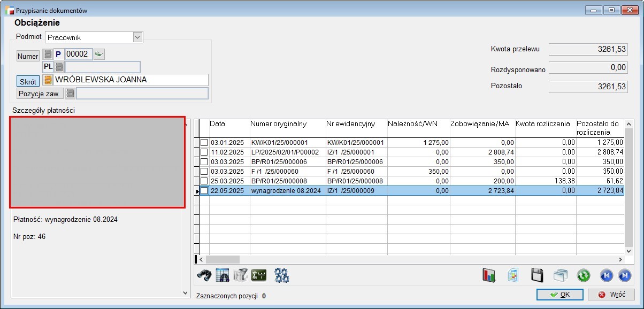This screenshot has height=309, width=644.
Task: Click the Skrót button
Action: coord(28,81)
